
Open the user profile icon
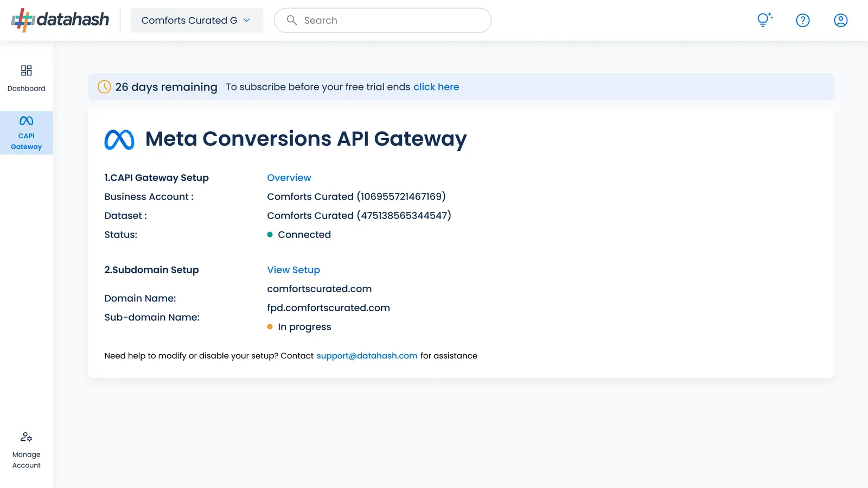pyautogui.click(x=840, y=20)
